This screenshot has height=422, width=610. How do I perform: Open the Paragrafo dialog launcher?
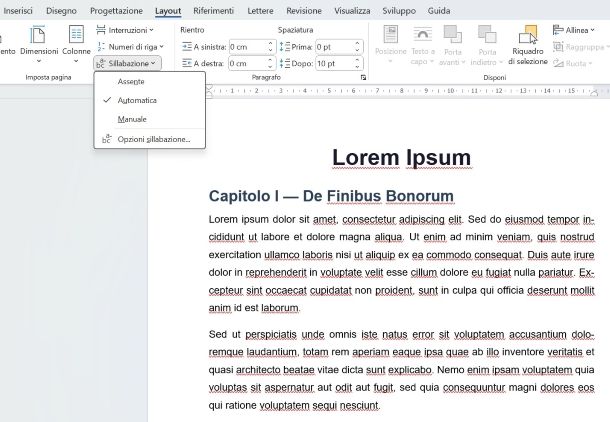click(363, 78)
